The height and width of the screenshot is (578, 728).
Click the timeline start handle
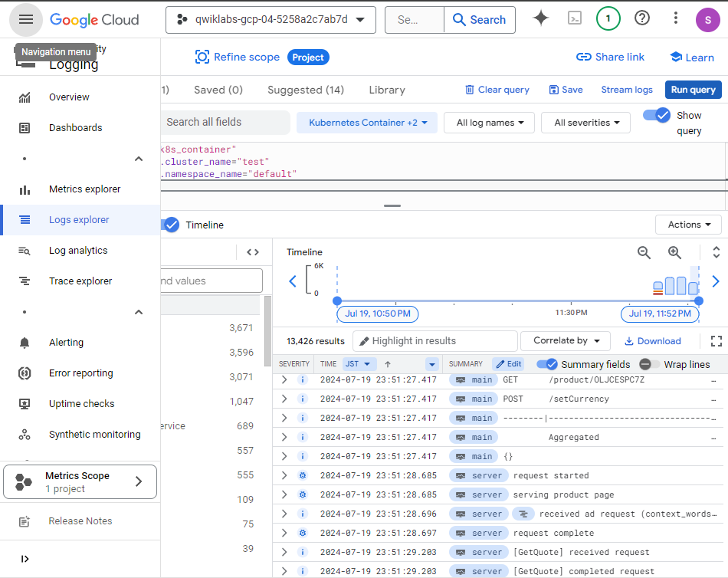pyautogui.click(x=337, y=300)
